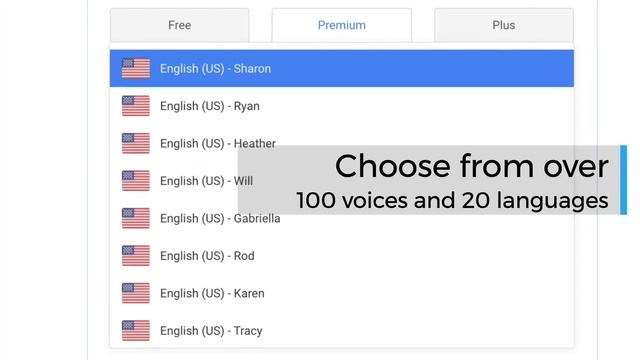
Task: Click the "Choose from over" caption banner
Action: [x=432, y=180]
